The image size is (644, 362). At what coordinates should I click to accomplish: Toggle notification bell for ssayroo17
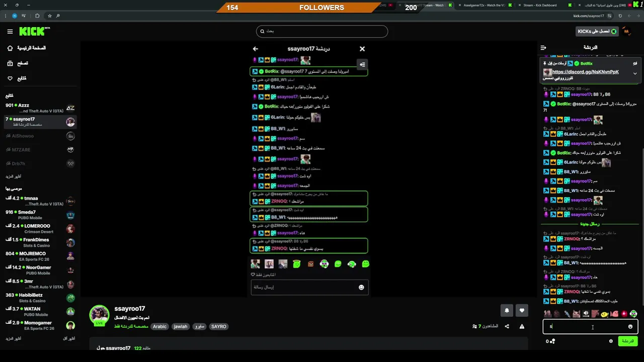(x=507, y=311)
